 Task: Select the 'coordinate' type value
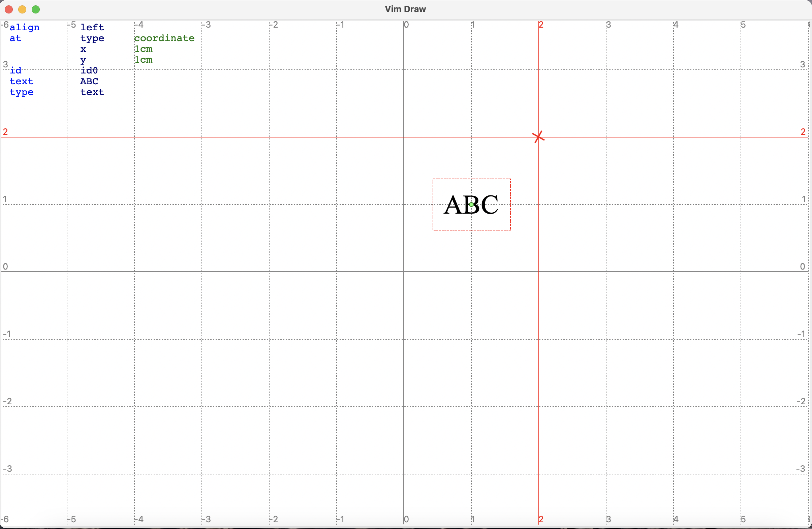pyautogui.click(x=164, y=38)
